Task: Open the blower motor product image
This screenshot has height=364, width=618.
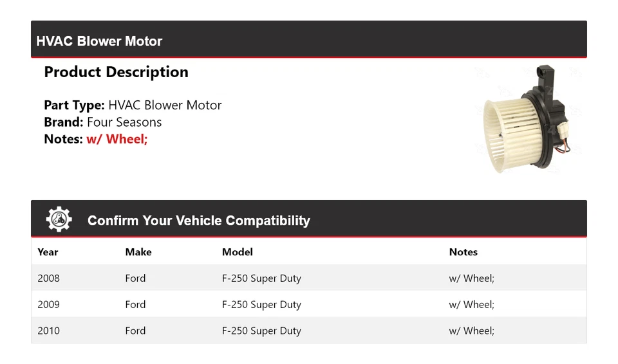Action: tap(527, 120)
